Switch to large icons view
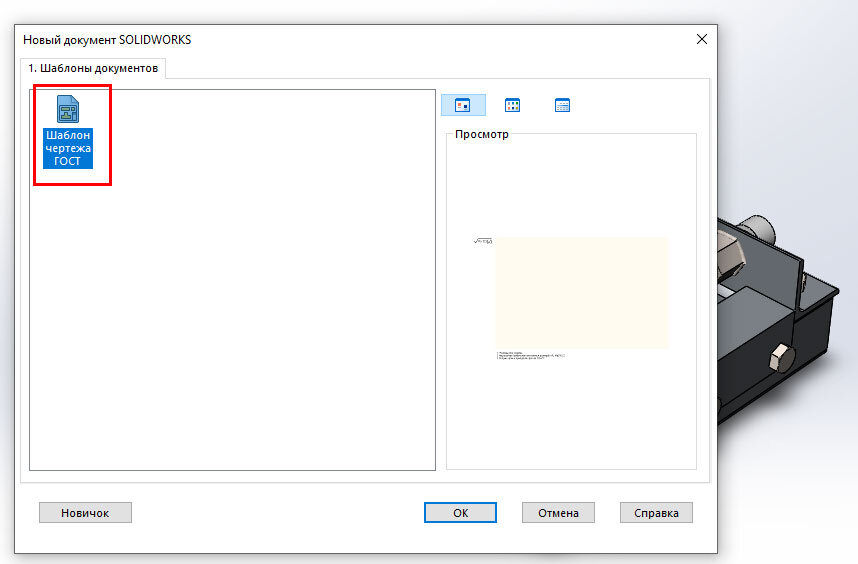This screenshot has height=564, width=858. (x=463, y=105)
